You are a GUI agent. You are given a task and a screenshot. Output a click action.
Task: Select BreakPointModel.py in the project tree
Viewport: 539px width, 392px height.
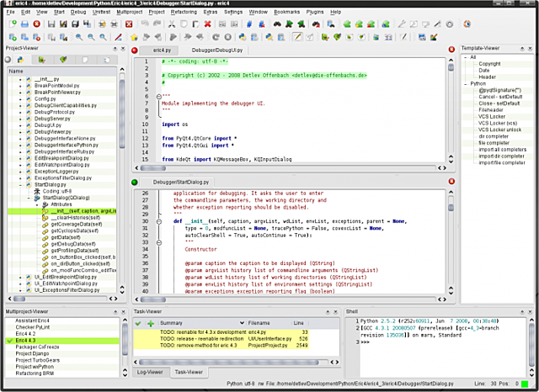click(56, 86)
